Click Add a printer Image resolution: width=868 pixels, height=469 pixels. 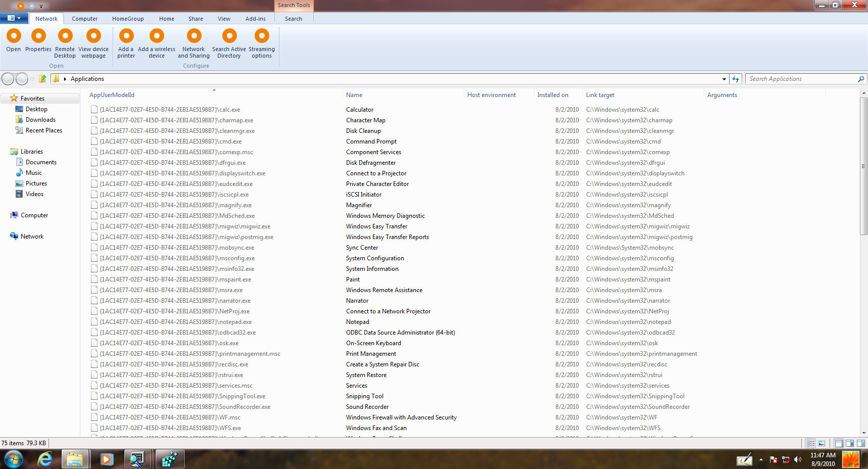126,43
